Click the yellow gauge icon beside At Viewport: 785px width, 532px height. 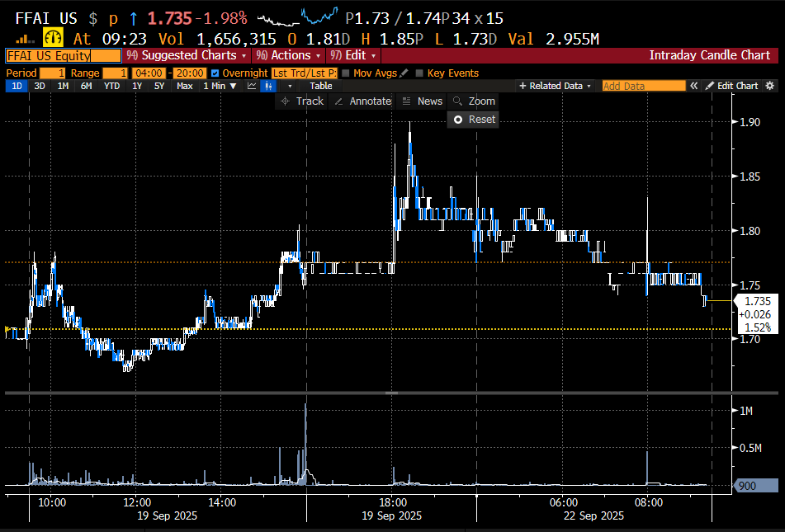click(53, 38)
